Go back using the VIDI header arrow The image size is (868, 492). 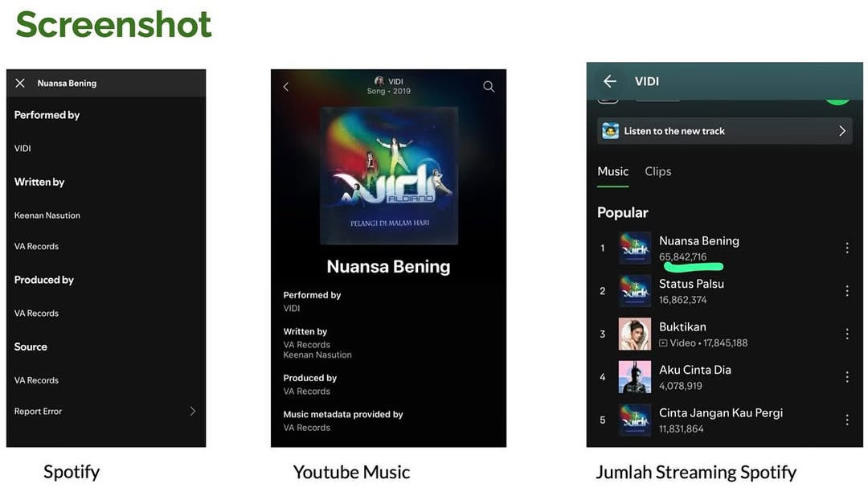point(609,81)
